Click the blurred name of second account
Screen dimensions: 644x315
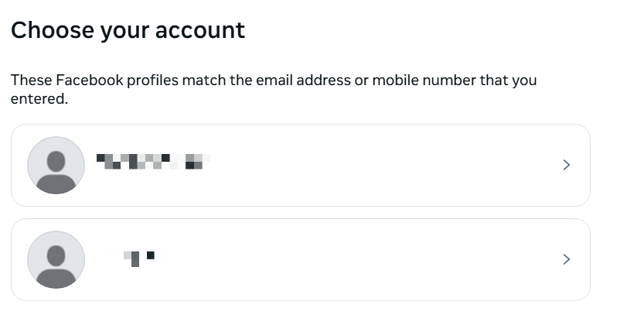click(x=140, y=257)
